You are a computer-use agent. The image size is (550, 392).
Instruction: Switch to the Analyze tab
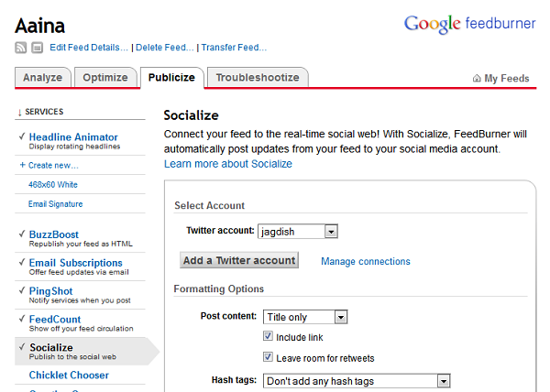click(x=43, y=78)
